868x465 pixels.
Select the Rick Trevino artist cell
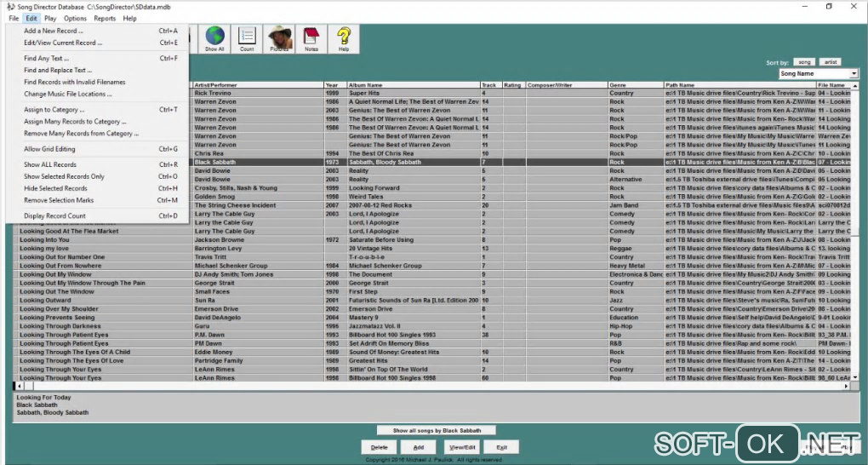pos(258,93)
